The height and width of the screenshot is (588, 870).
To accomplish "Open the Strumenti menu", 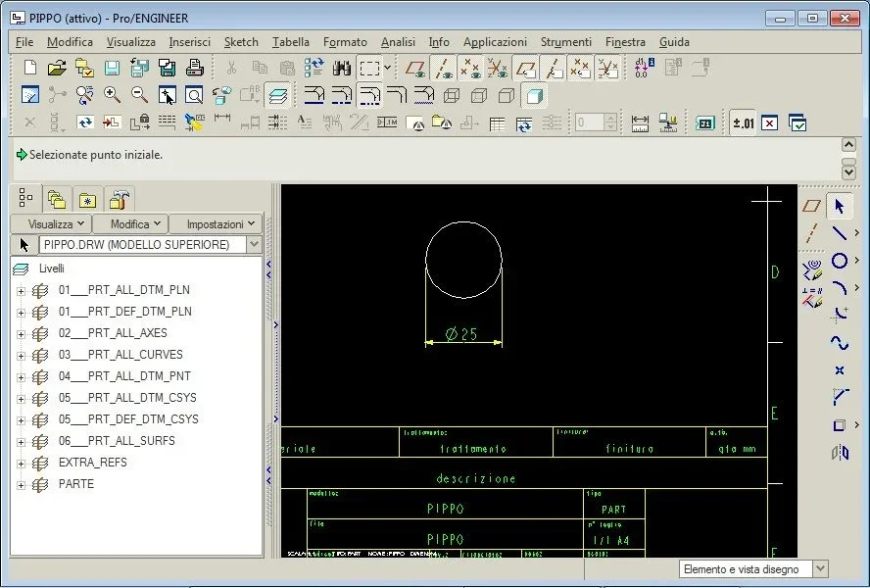I will click(x=566, y=42).
